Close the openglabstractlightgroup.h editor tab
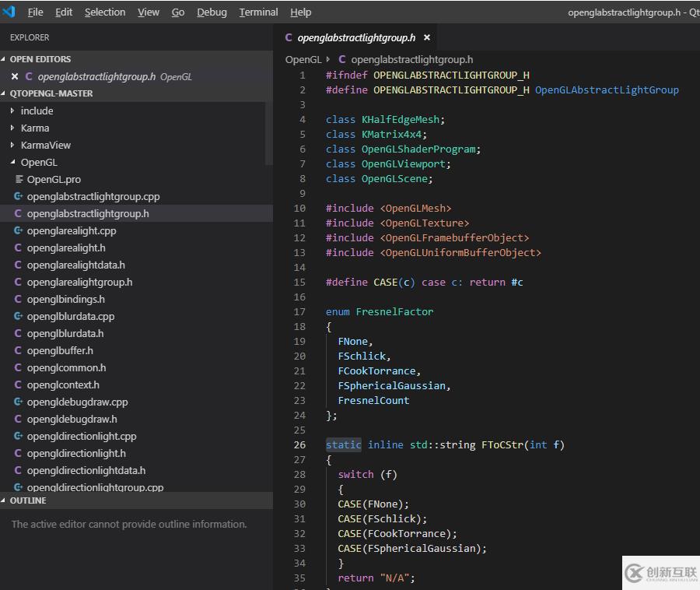 (427, 37)
